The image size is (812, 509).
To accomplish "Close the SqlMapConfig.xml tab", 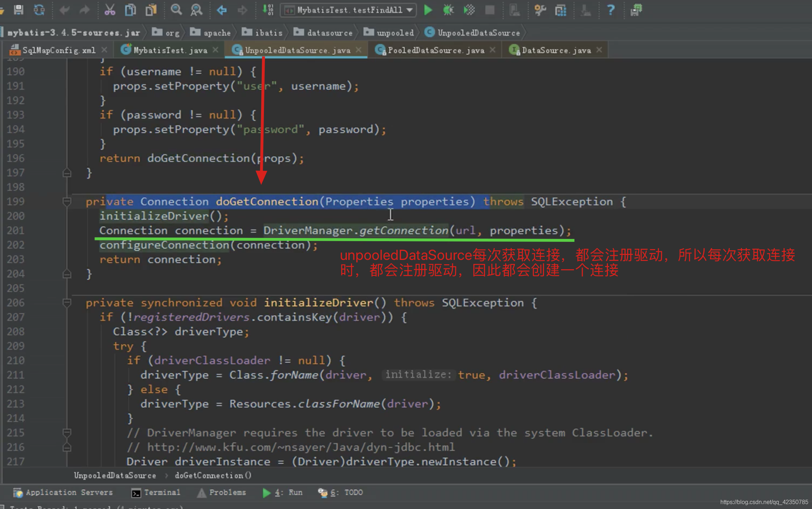I will pos(104,50).
